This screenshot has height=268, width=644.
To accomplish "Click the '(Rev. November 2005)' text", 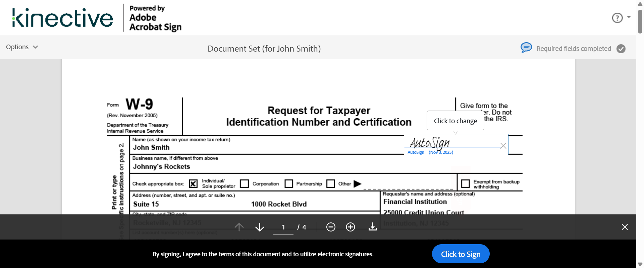I will (132, 116).
